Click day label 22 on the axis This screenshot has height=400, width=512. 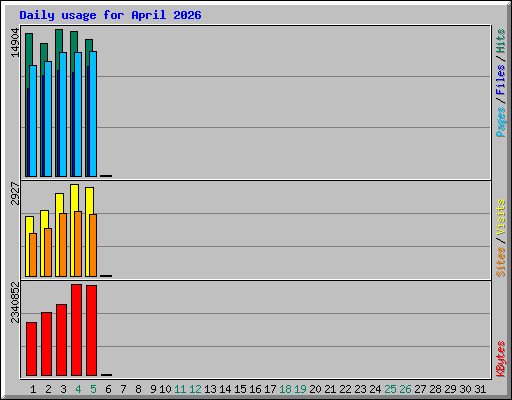[x=345, y=389]
